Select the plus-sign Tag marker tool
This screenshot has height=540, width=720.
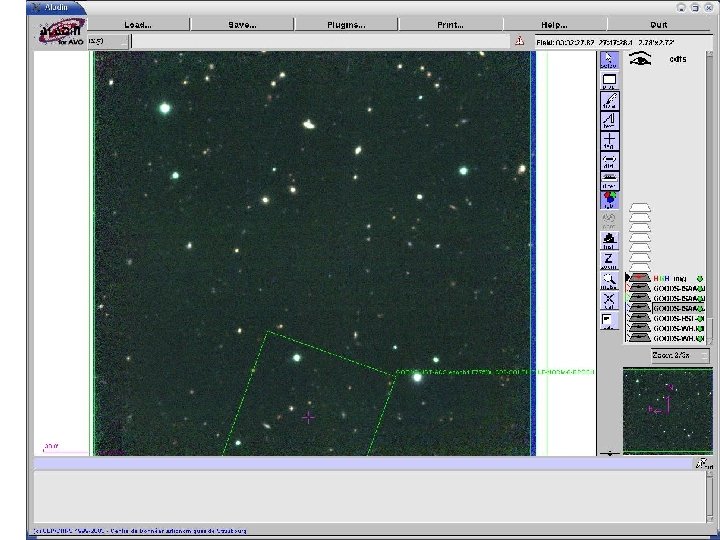click(609, 141)
